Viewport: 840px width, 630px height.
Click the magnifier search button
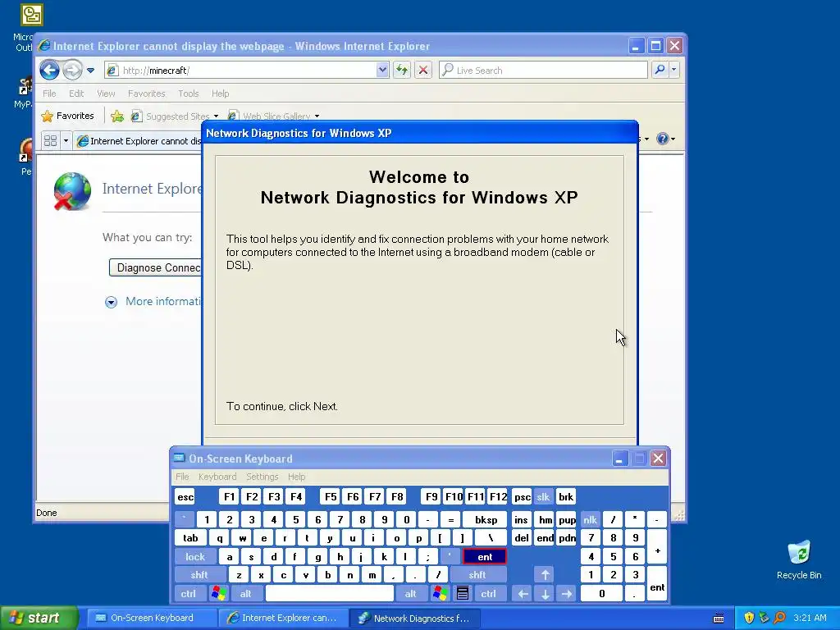click(660, 70)
